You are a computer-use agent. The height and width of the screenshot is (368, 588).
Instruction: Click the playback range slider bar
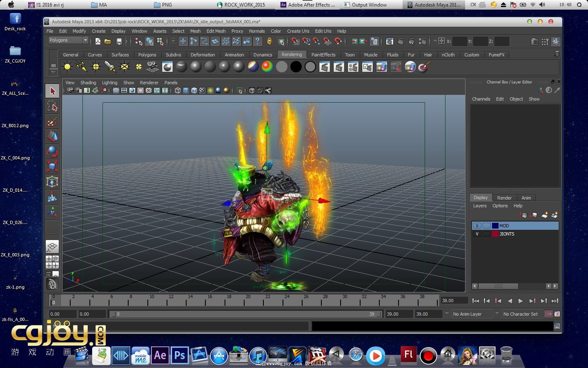click(x=246, y=314)
